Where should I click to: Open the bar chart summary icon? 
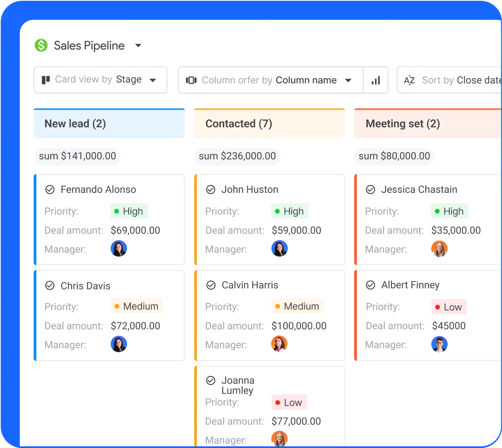point(375,80)
